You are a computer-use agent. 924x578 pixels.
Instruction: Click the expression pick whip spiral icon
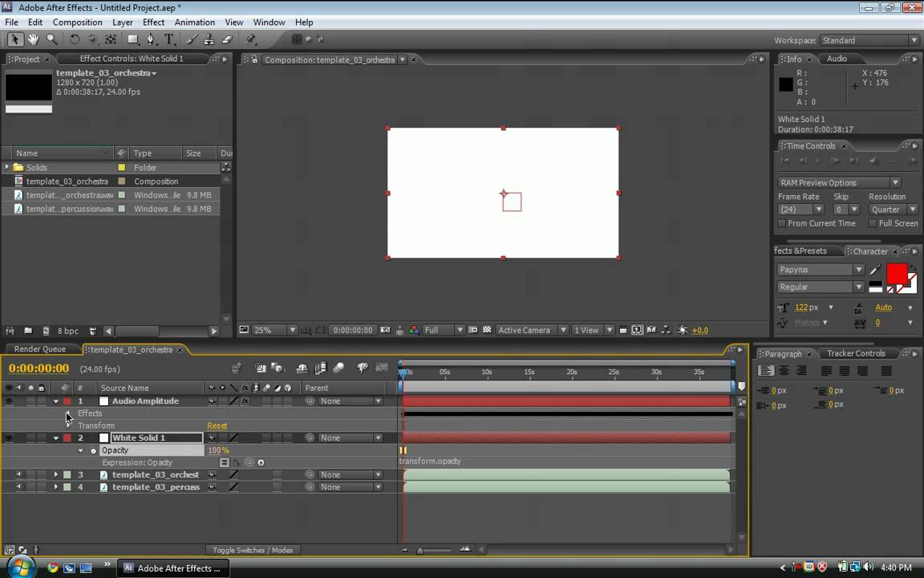tap(249, 462)
